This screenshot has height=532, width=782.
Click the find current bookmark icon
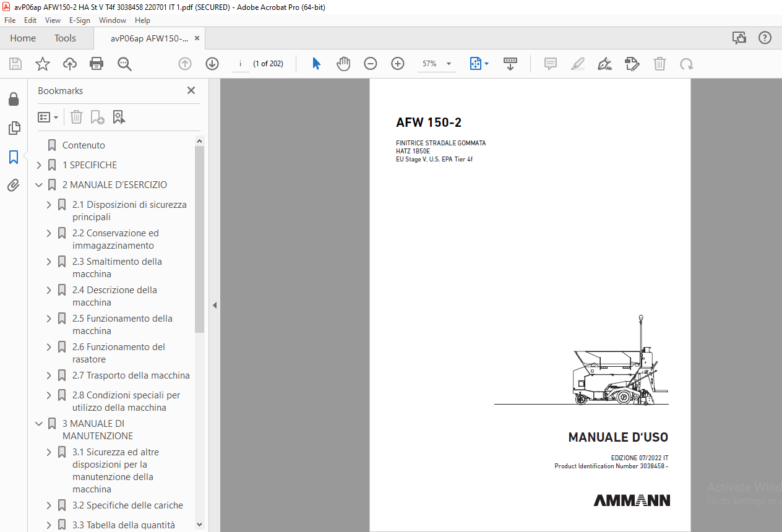pyautogui.click(x=119, y=117)
